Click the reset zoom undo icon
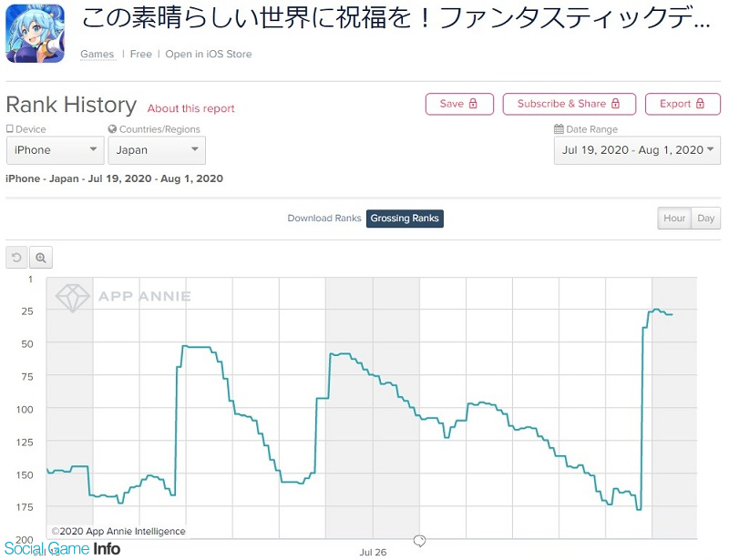The height and width of the screenshot is (560, 729). (16, 258)
